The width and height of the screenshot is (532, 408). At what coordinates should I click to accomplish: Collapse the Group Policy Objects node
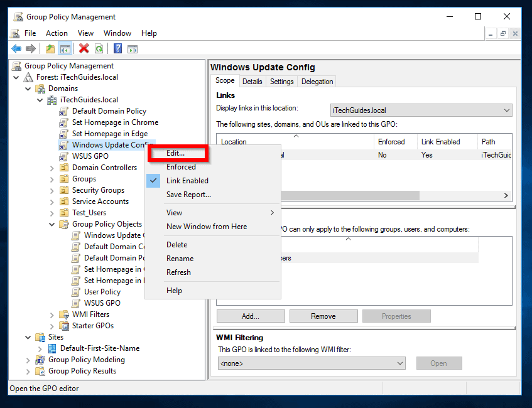[x=52, y=223]
